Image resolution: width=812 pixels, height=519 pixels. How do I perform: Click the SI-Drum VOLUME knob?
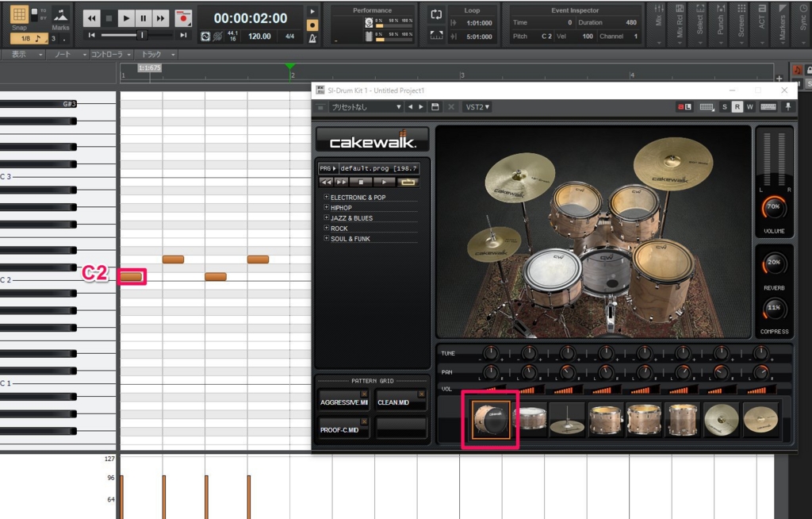[x=774, y=207]
